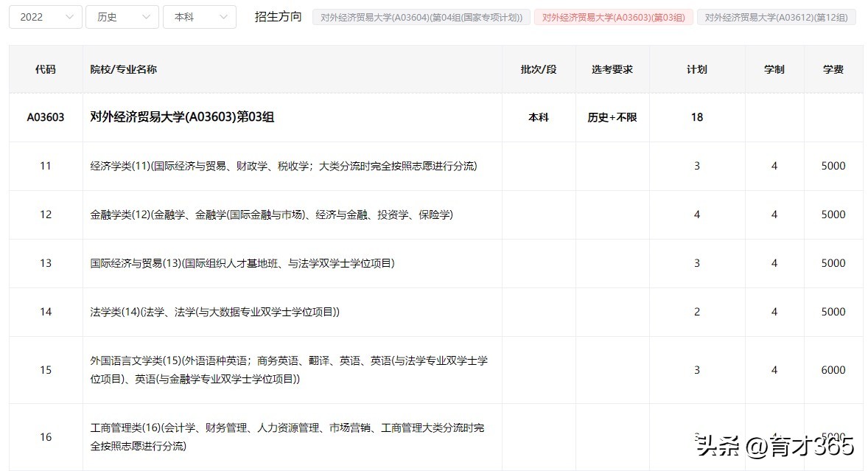The height and width of the screenshot is (471, 868).
Task: Open the 本科 education level dropdown
Action: click(x=199, y=16)
